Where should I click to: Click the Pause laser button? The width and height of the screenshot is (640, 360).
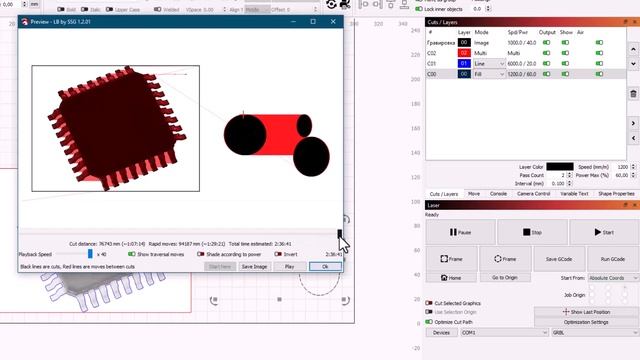460,232
